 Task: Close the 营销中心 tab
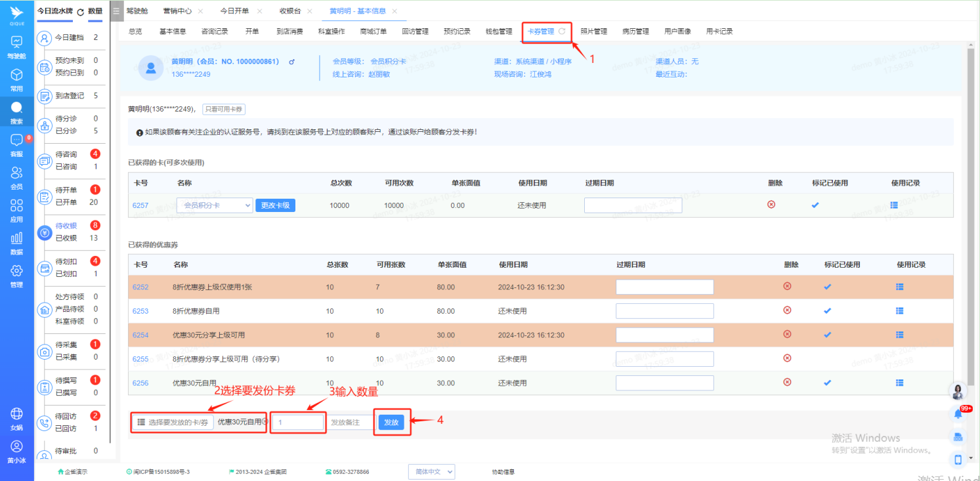200,11
